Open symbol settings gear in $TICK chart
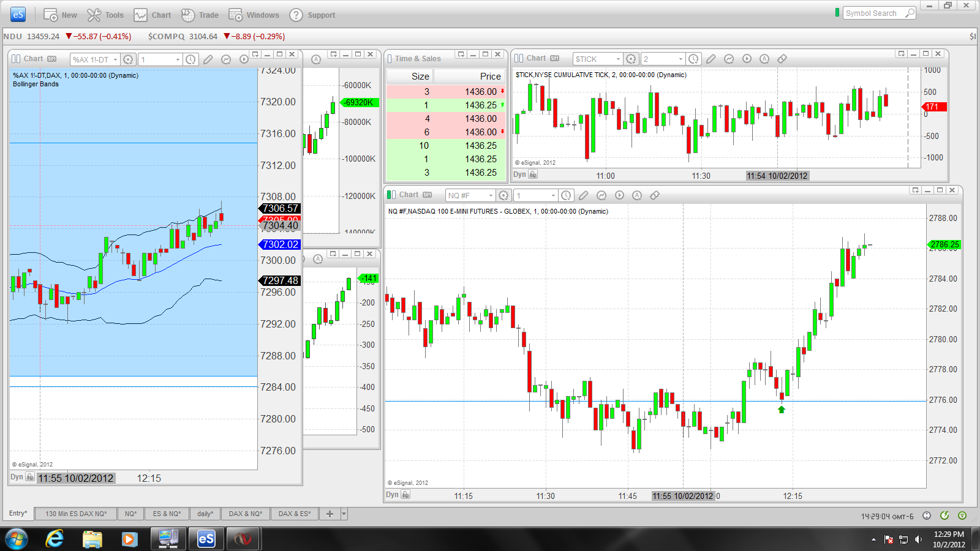This screenshot has height=551, width=980. [631, 59]
